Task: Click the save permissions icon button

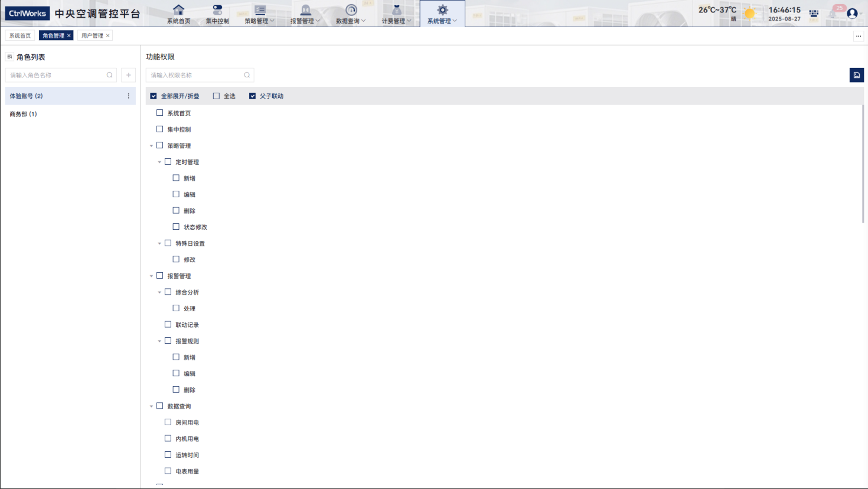Action: click(x=856, y=75)
